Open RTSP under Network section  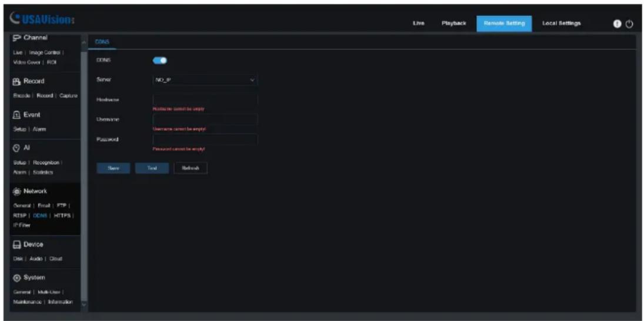tap(19, 215)
